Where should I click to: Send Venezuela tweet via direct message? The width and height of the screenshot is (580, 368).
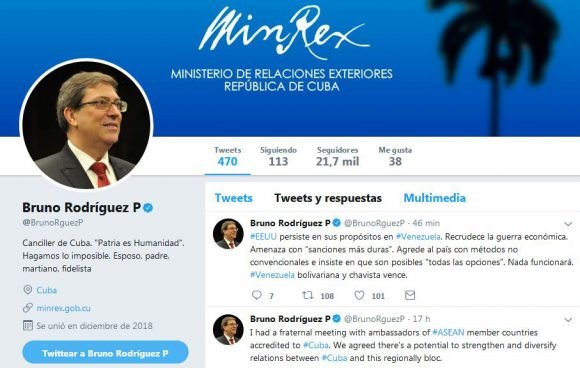click(410, 295)
